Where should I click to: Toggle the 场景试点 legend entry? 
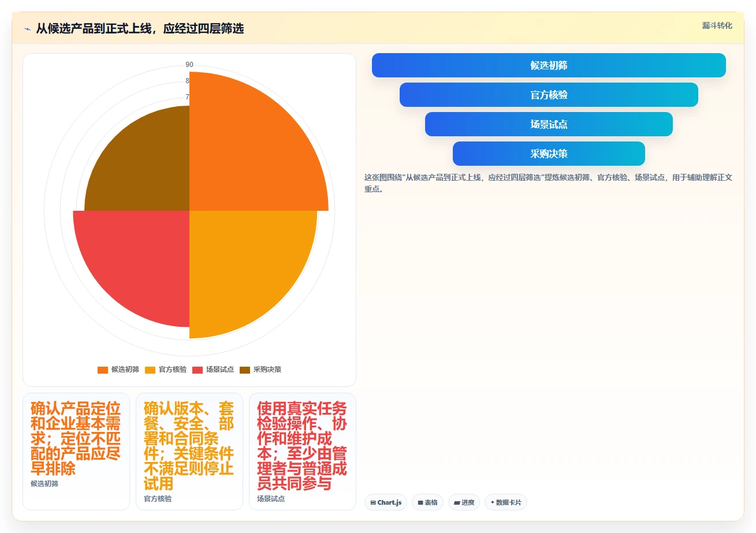click(213, 370)
